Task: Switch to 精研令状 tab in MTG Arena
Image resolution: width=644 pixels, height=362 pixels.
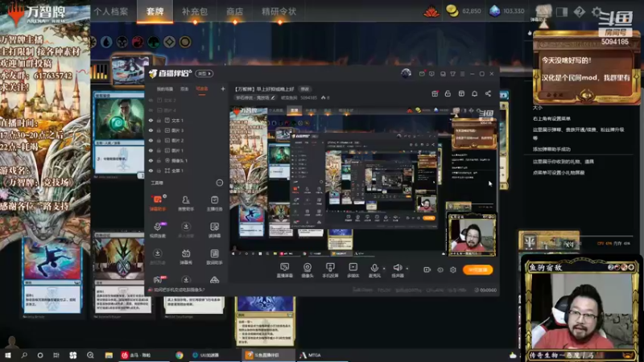Action: point(279,11)
